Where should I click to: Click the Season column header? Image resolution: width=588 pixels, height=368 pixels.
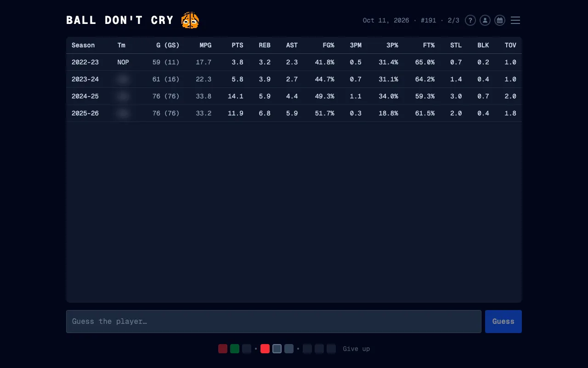point(83,45)
